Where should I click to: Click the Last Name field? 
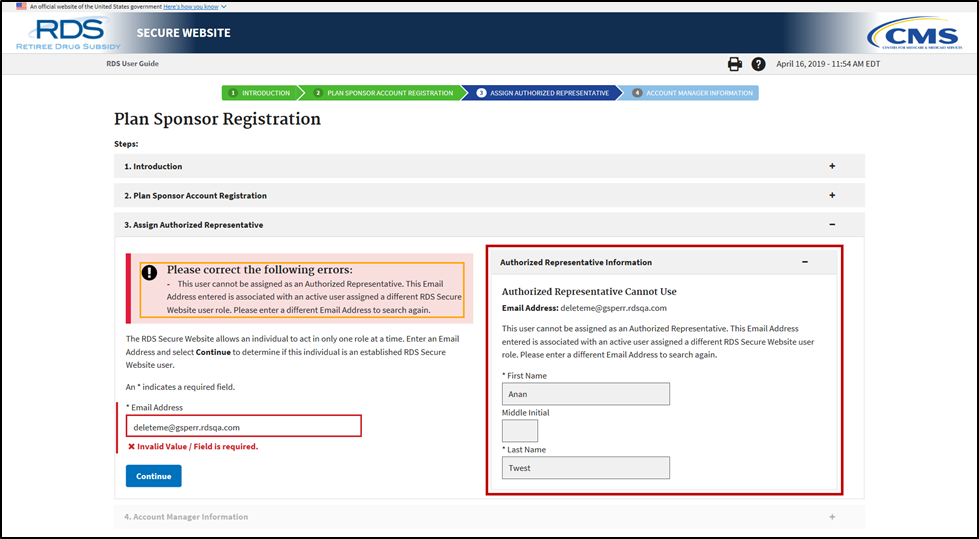click(585, 468)
